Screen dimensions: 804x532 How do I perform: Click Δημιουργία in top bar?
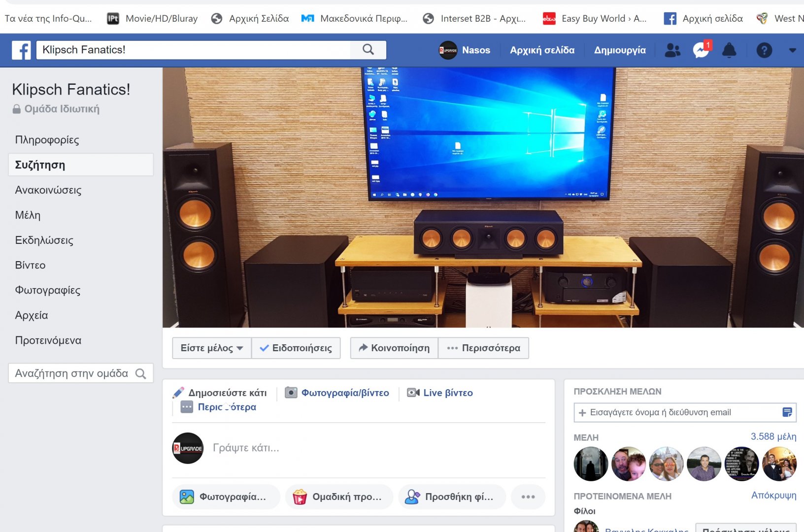coord(620,50)
